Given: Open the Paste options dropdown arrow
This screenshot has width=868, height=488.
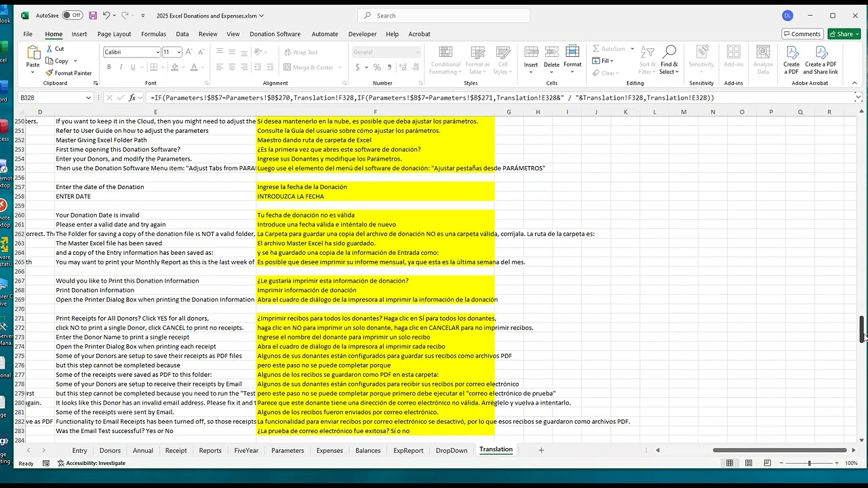Looking at the screenshot, I should point(33,71).
